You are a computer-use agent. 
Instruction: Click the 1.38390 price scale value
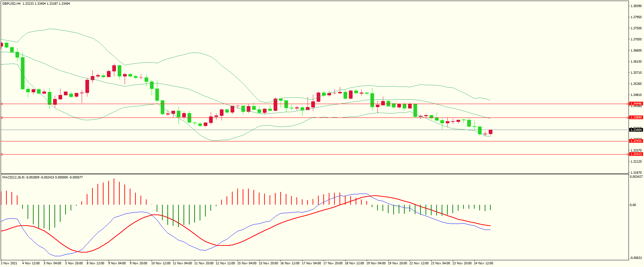coord(636,6)
